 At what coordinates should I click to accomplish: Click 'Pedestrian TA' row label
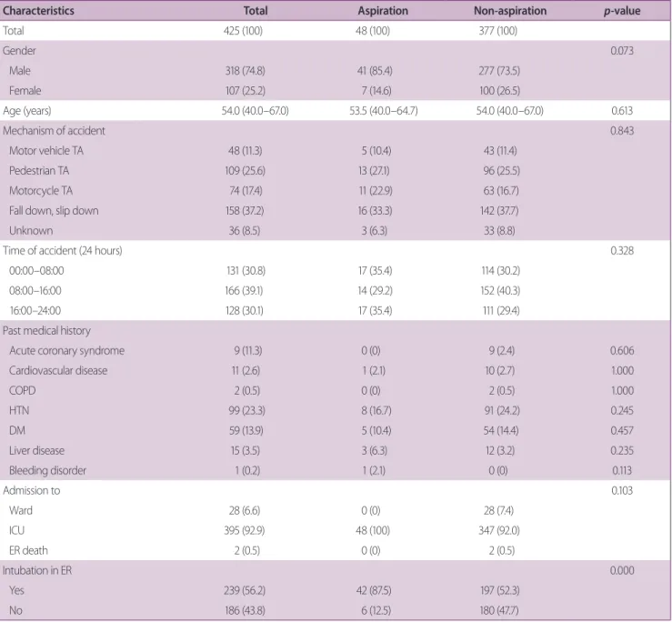pos(39,171)
